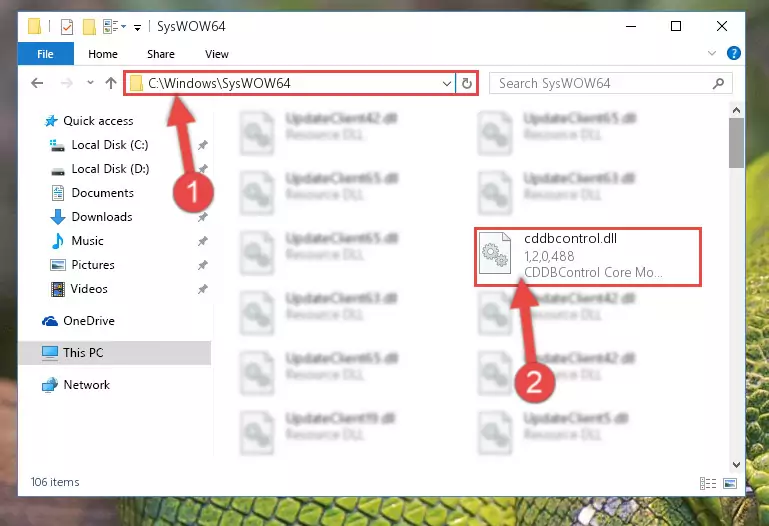Close the SysWOW64 window
Screen dimensions: 769x526
[722, 26]
